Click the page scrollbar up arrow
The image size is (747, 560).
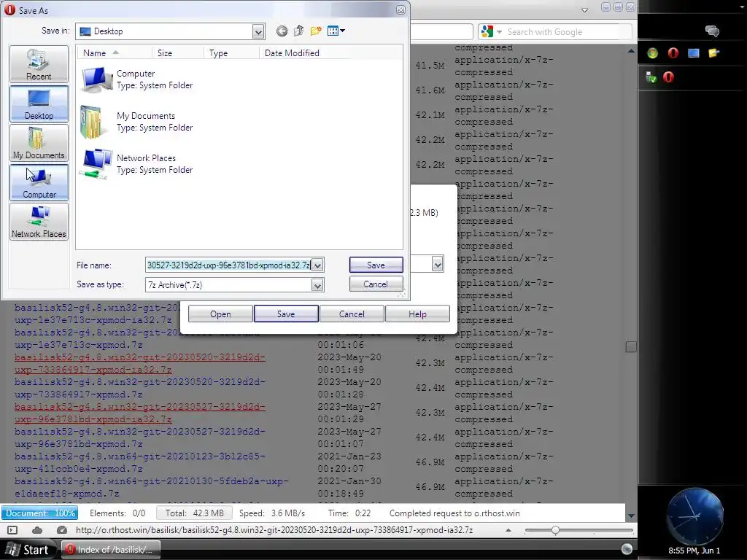click(631, 50)
